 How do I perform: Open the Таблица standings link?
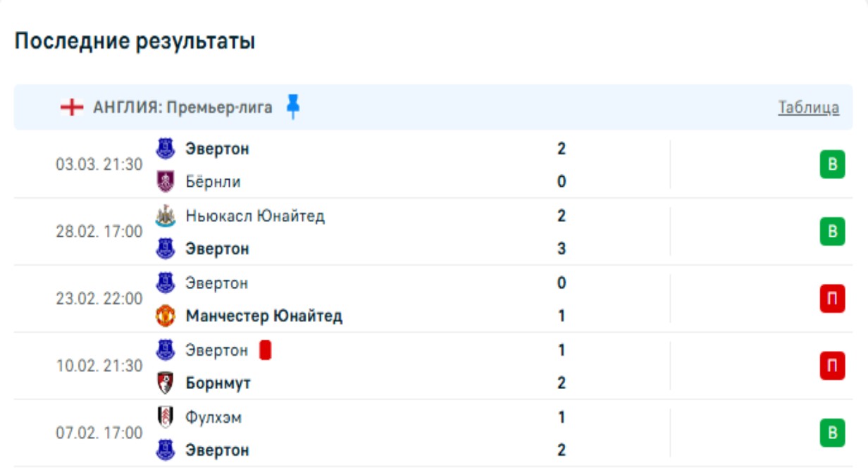[808, 108]
